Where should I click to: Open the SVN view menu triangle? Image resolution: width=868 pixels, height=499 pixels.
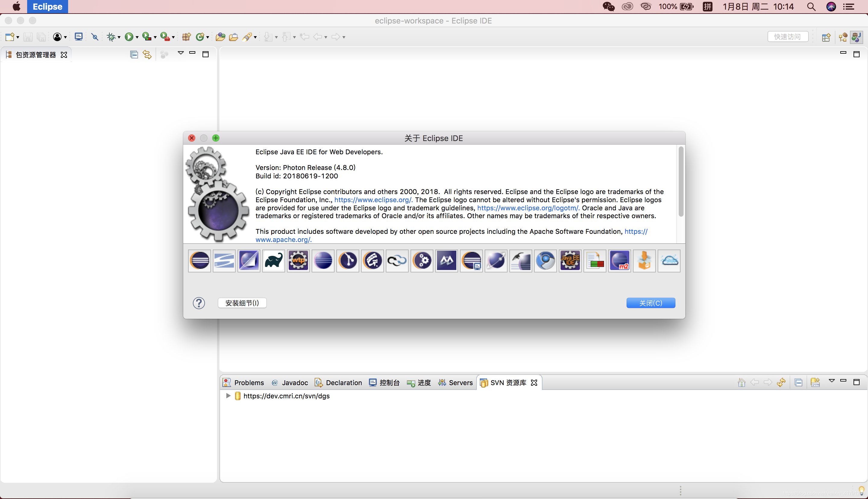(x=832, y=381)
